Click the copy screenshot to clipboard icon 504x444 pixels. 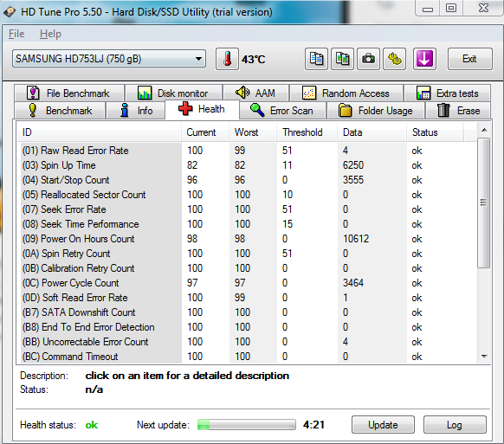click(342, 59)
